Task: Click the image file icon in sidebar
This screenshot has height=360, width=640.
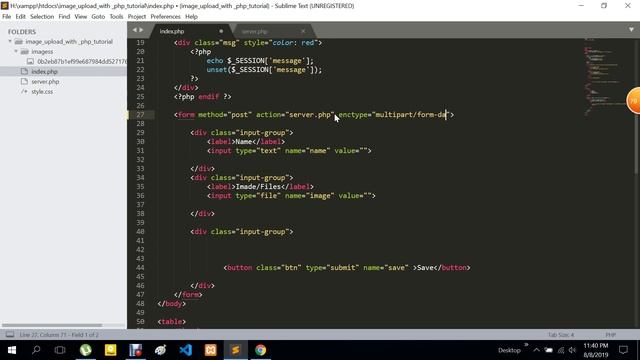Action: coord(30,61)
